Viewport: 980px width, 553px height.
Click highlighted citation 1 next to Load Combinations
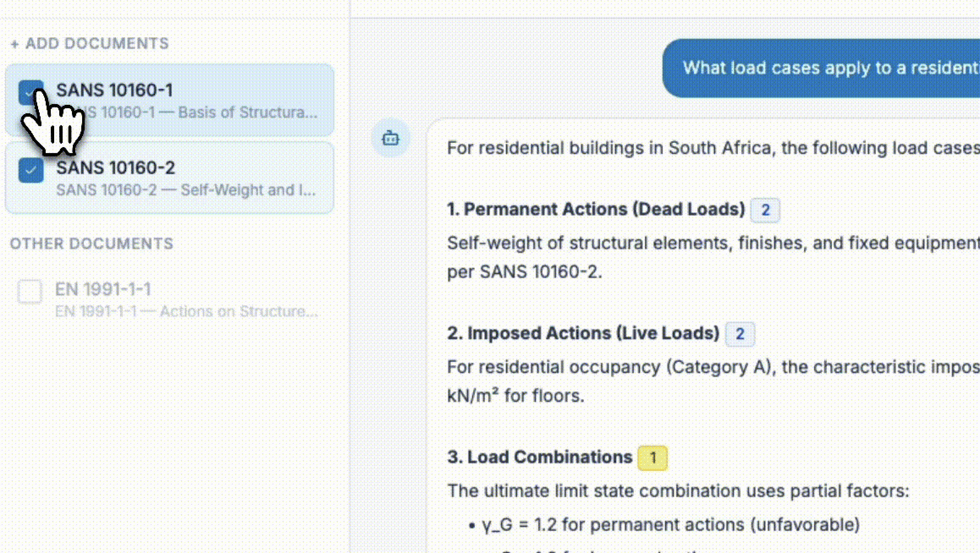click(x=653, y=457)
